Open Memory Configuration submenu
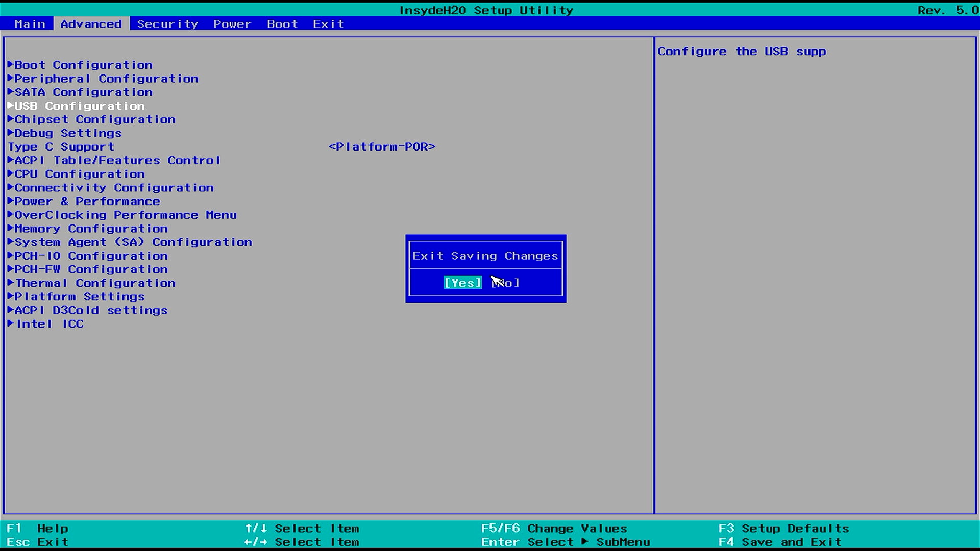This screenshot has width=980, height=551. click(91, 229)
